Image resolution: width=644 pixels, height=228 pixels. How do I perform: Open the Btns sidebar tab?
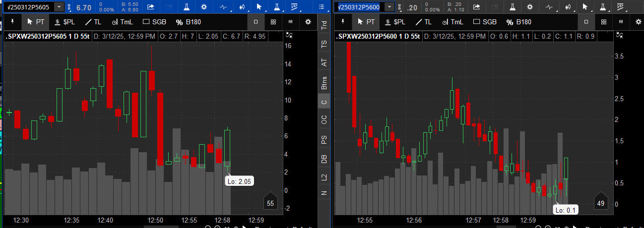[x=324, y=82]
